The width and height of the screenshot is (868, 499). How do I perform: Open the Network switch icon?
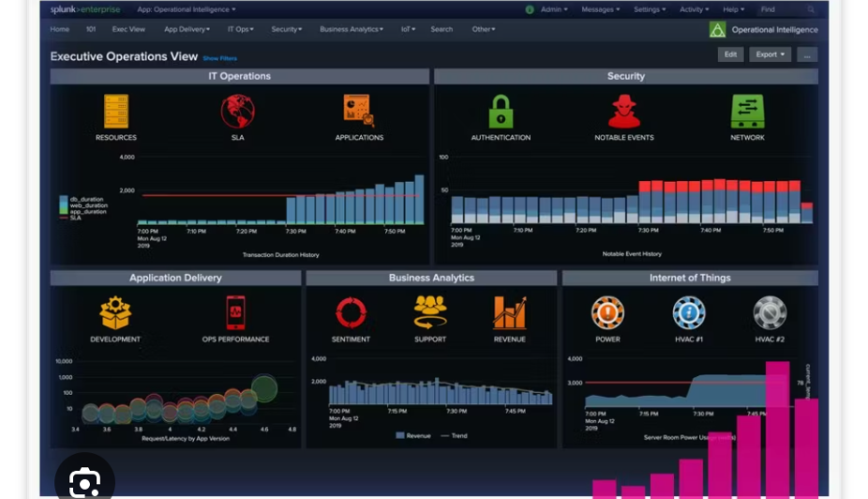point(747,111)
